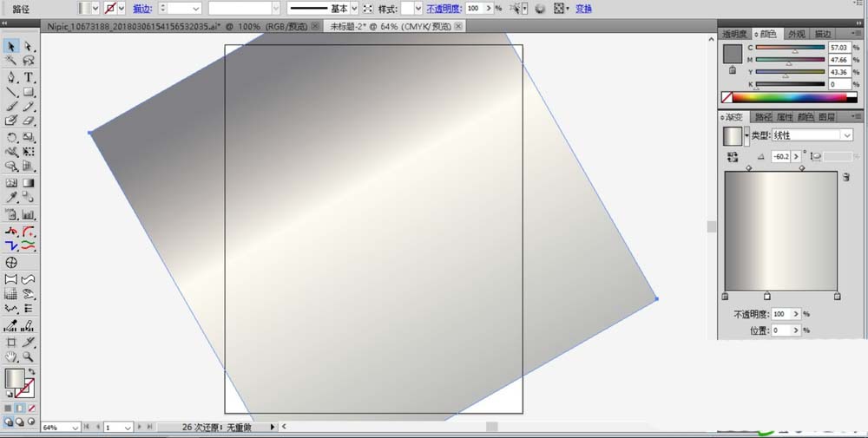The image size is (868, 438).
Task: Open the brush definition 基本 dropdown
Action: point(354,9)
